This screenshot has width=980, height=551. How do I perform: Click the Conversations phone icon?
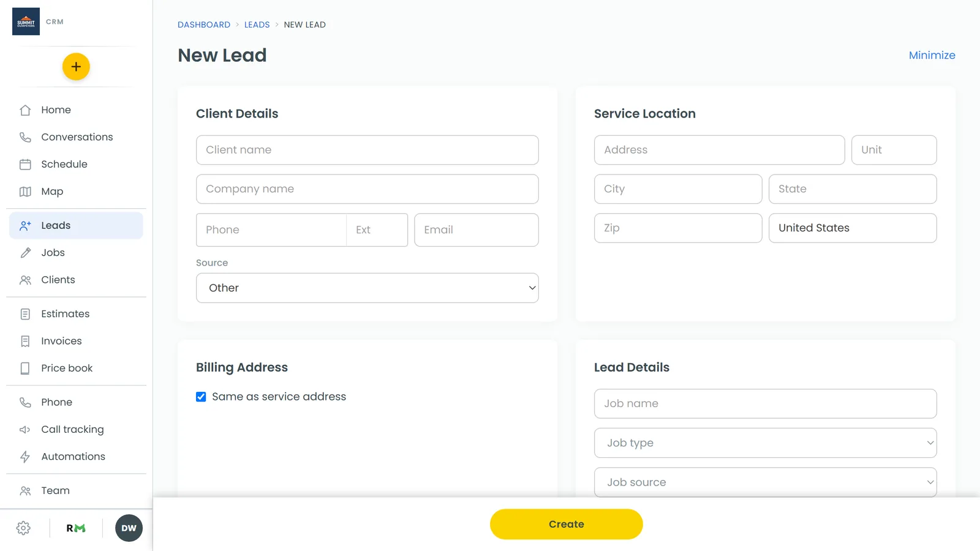[x=25, y=137]
